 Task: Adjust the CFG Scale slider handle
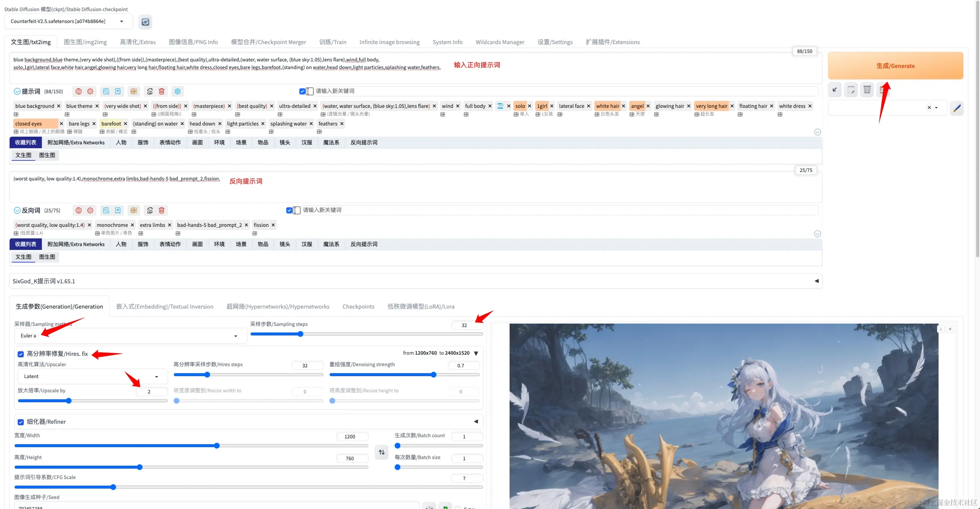click(x=113, y=487)
